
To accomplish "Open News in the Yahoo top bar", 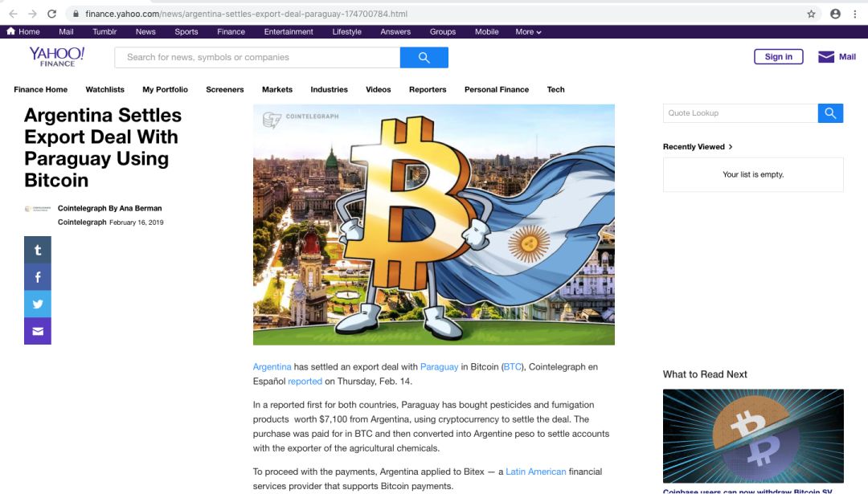I will 145,31.
